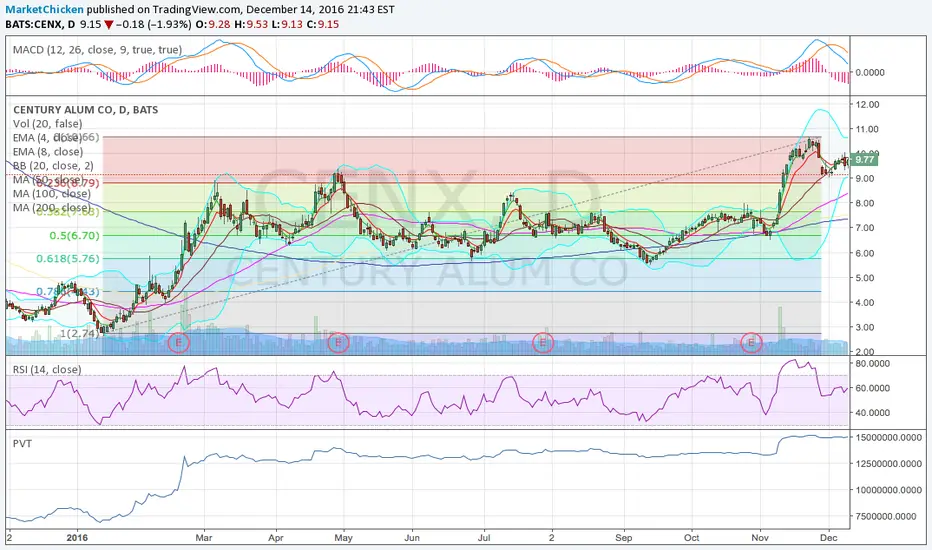932x550 pixels.
Task: Click the earnings E marker nearest May
Action: click(338, 342)
